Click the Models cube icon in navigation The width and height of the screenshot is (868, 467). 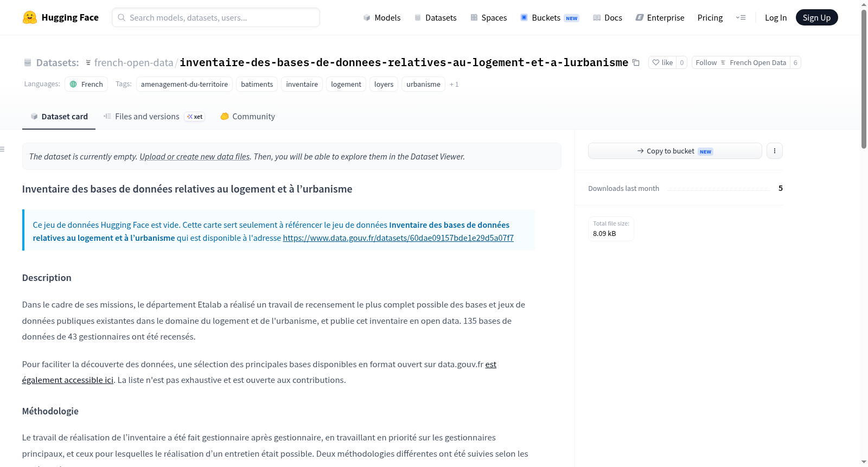click(x=367, y=17)
